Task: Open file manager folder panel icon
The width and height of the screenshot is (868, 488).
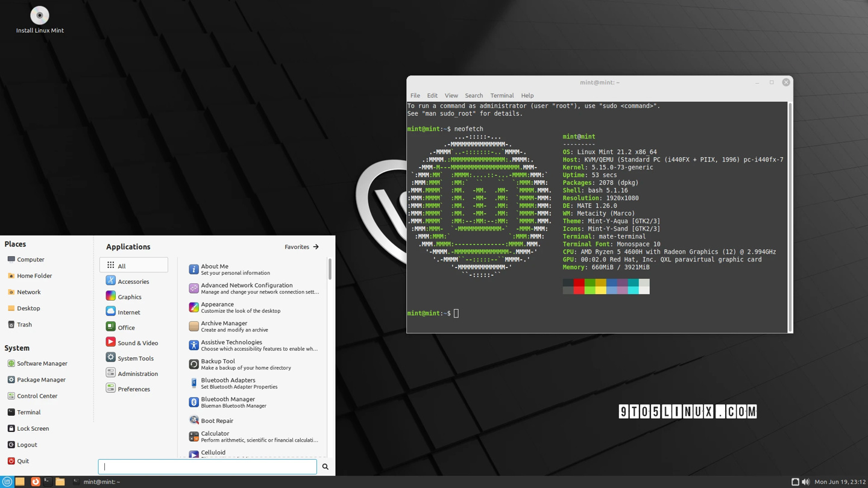Action: (x=60, y=481)
